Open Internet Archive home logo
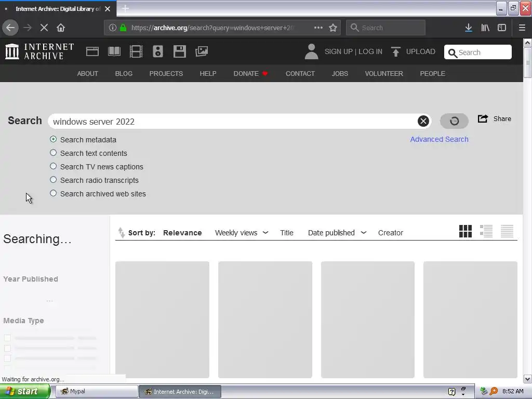The image size is (532, 399). click(39, 51)
